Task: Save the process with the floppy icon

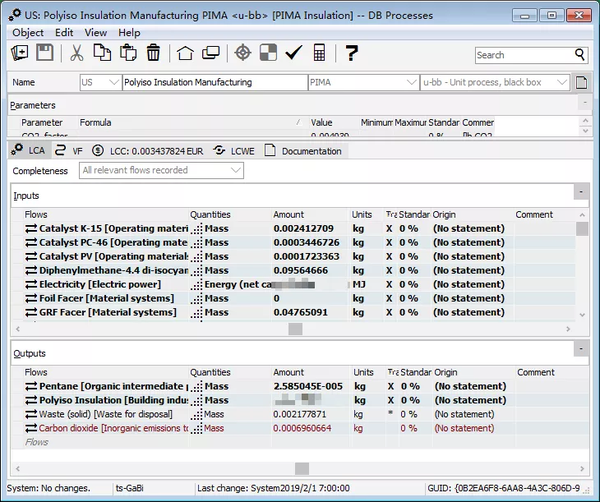Action: point(45,52)
